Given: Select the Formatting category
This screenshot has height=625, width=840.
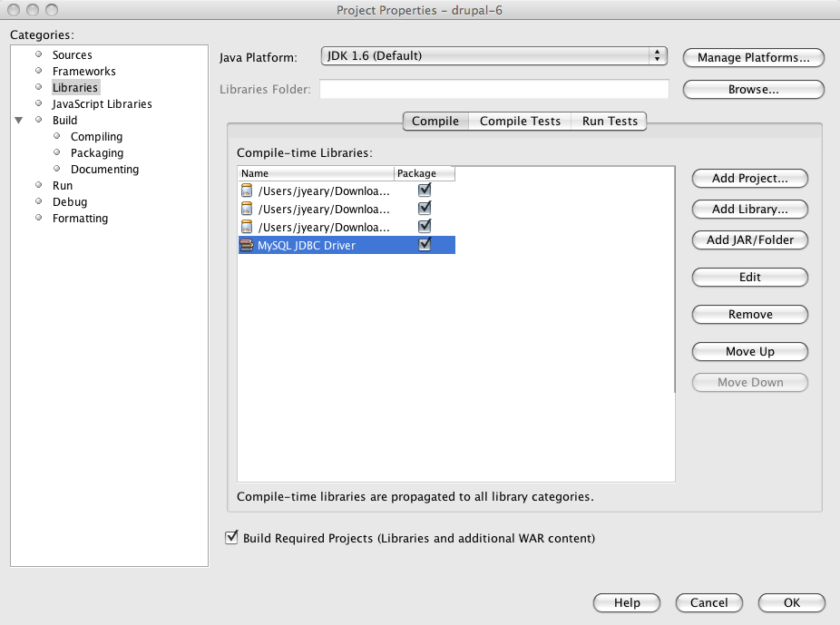Looking at the screenshot, I should [x=81, y=219].
